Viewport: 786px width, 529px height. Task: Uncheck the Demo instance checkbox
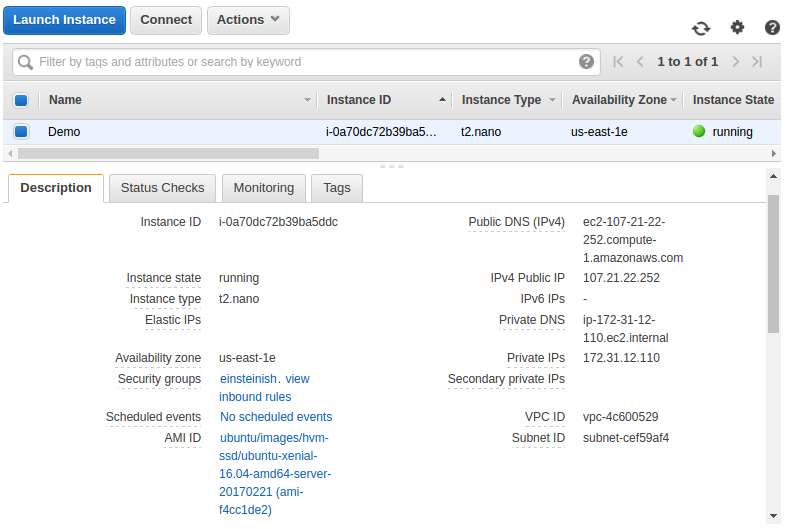[21, 131]
